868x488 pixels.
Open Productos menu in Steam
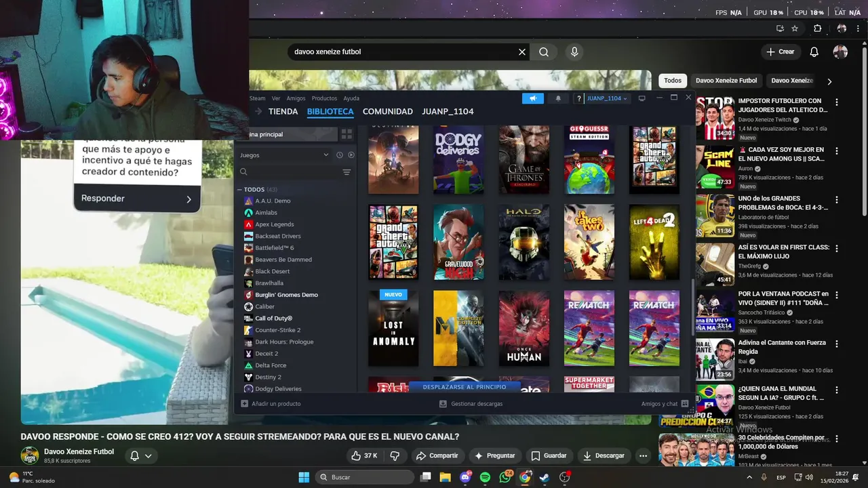click(324, 98)
